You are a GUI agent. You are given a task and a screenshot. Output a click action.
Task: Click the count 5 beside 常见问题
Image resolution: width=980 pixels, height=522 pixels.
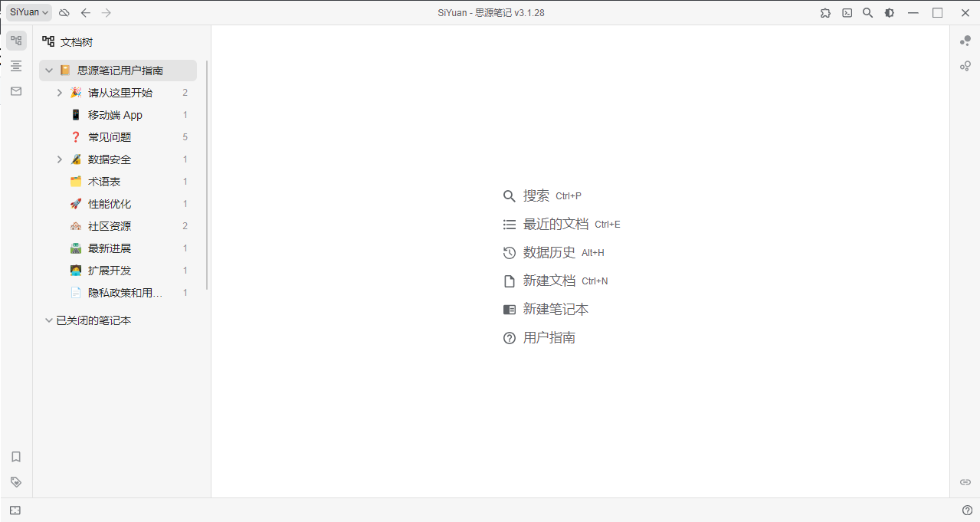pos(185,137)
